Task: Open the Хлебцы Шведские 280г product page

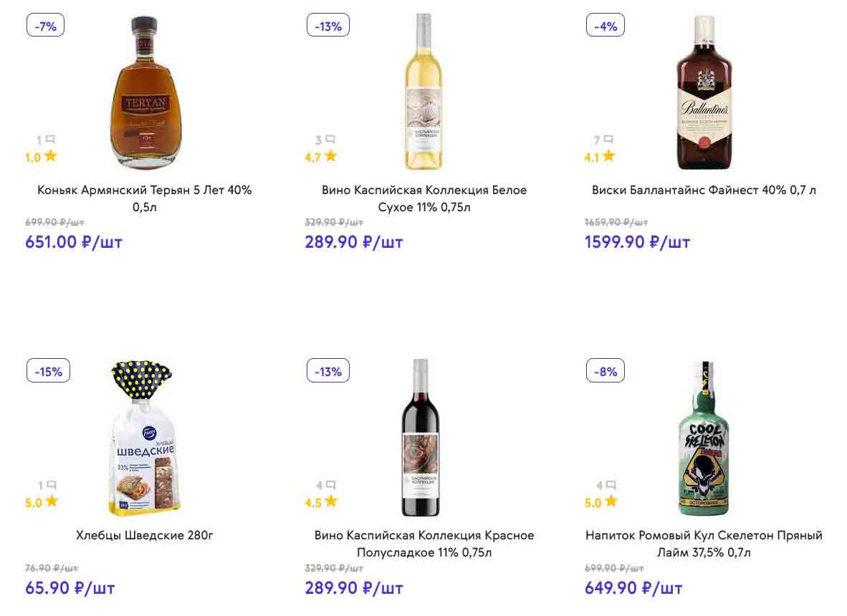Action: tap(145, 536)
